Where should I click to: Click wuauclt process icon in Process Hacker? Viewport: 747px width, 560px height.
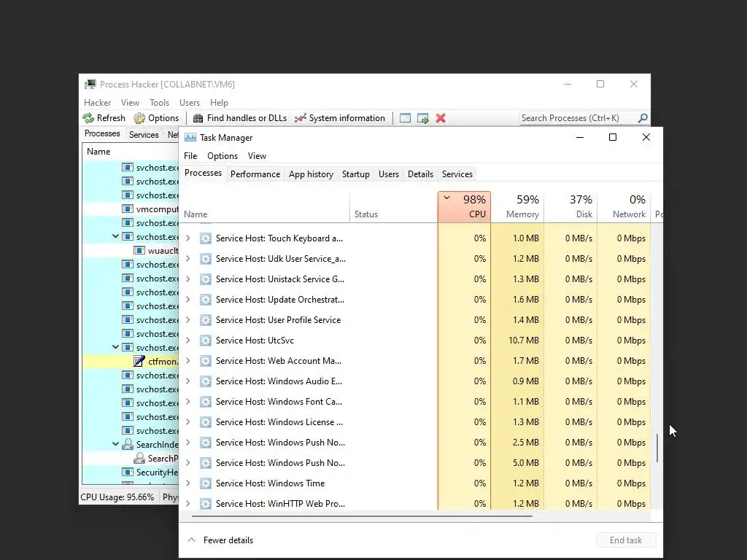pos(139,251)
